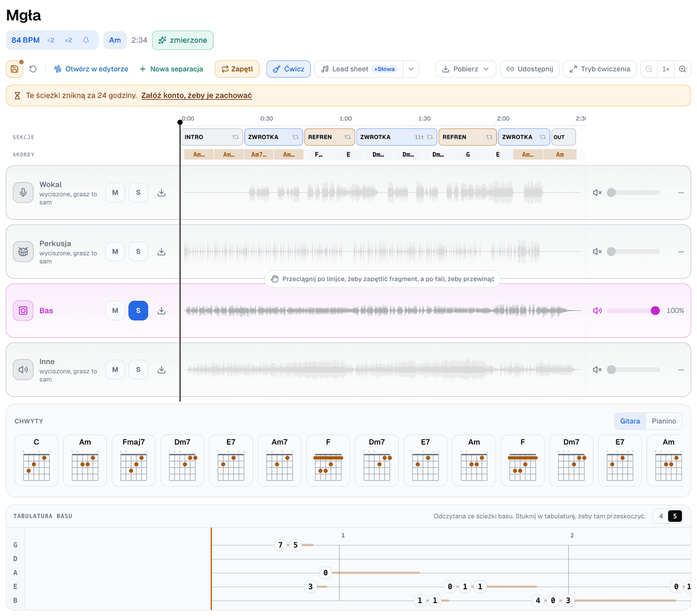This screenshot has width=697, height=616.
Task: Mute the Inne track with M
Action: pyautogui.click(x=115, y=370)
